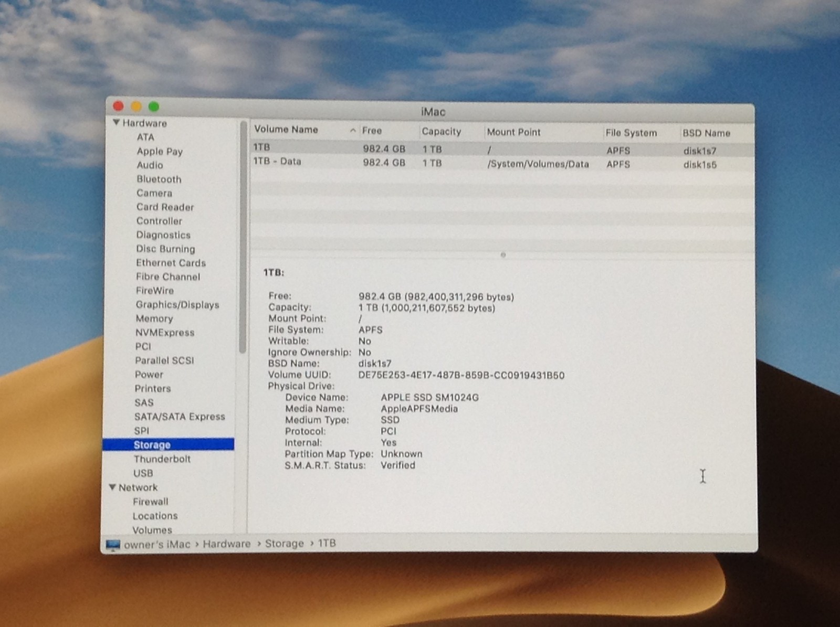Click the disk1s7 cell in the volume table
840x627 pixels.
click(700, 151)
